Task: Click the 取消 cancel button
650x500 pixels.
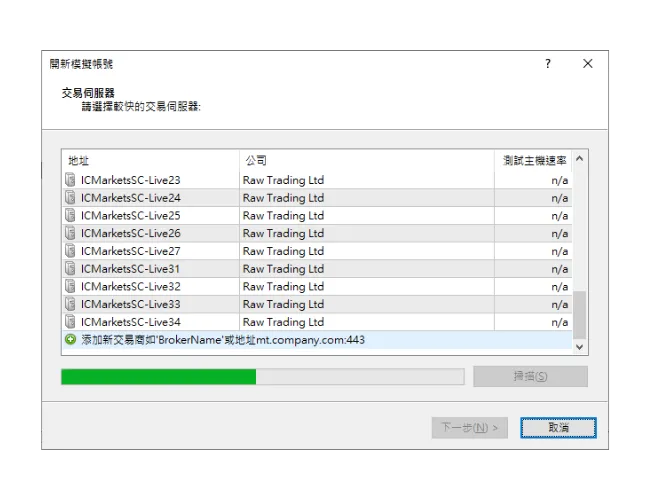Action: pyautogui.click(x=558, y=427)
